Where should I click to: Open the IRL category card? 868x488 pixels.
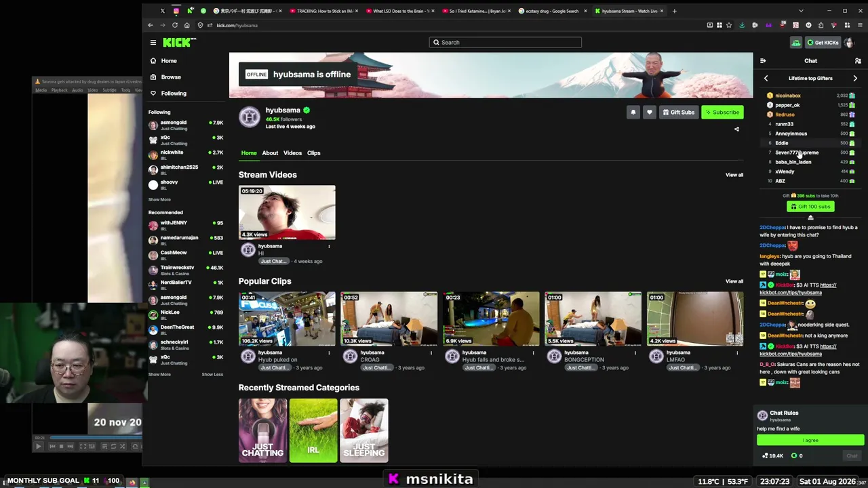313,430
